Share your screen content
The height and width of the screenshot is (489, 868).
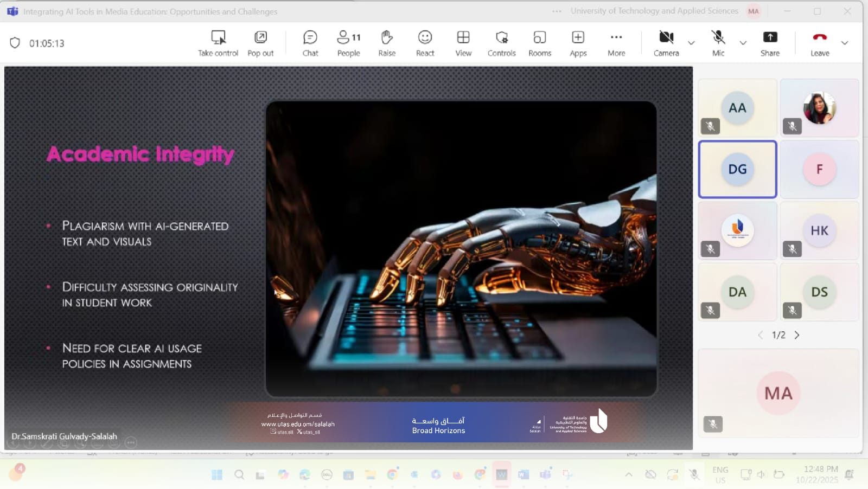[x=770, y=43]
